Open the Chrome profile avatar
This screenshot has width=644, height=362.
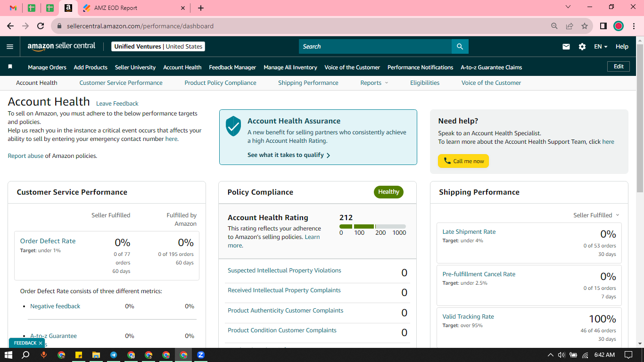coord(619,26)
